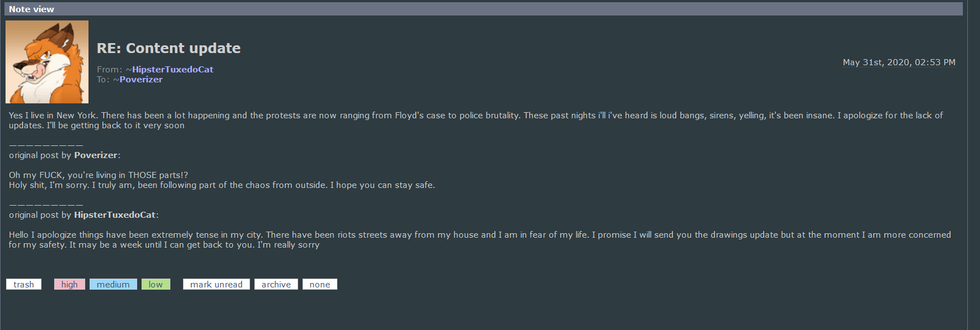This screenshot has height=330, width=980.
Task: Click the May 31st, 2020 timestamp
Action: point(899,62)
